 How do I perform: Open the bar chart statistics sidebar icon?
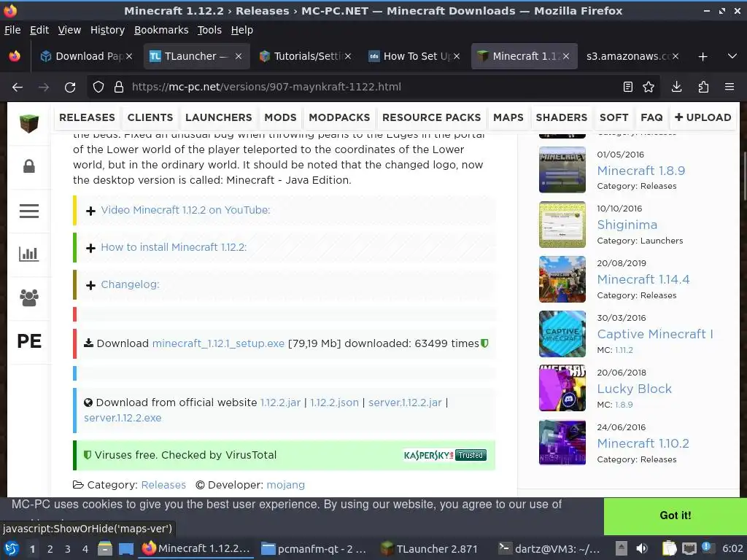[29, 254]
